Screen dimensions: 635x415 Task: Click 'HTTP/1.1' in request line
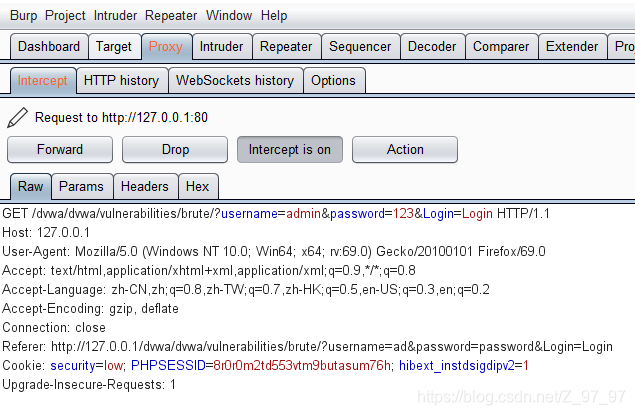(523, 213)
